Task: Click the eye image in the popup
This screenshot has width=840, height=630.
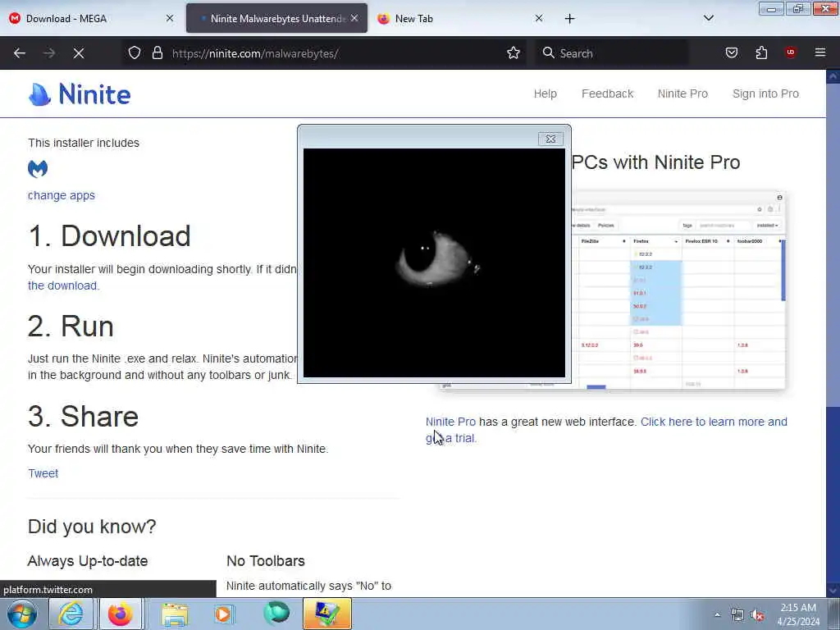Action: [434, 263]
